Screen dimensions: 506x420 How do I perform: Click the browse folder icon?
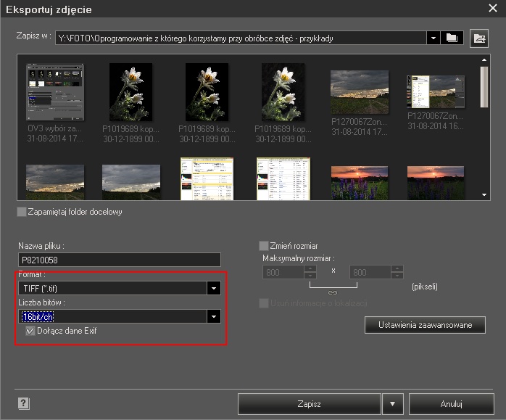click(x=454, y=38)
